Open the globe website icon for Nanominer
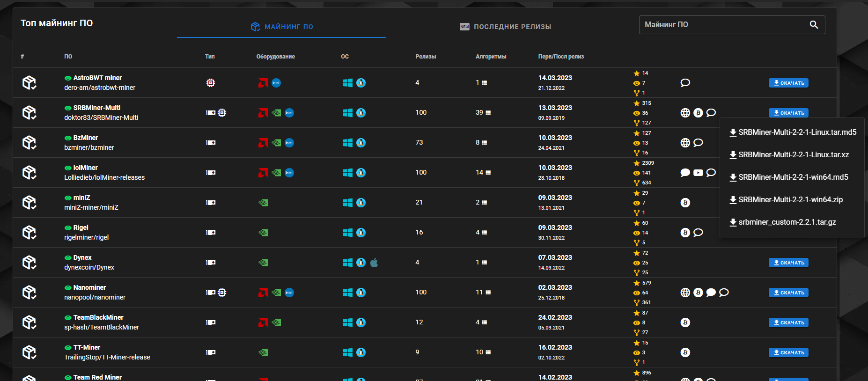This screenshot has width=868, height=381. 685,293
